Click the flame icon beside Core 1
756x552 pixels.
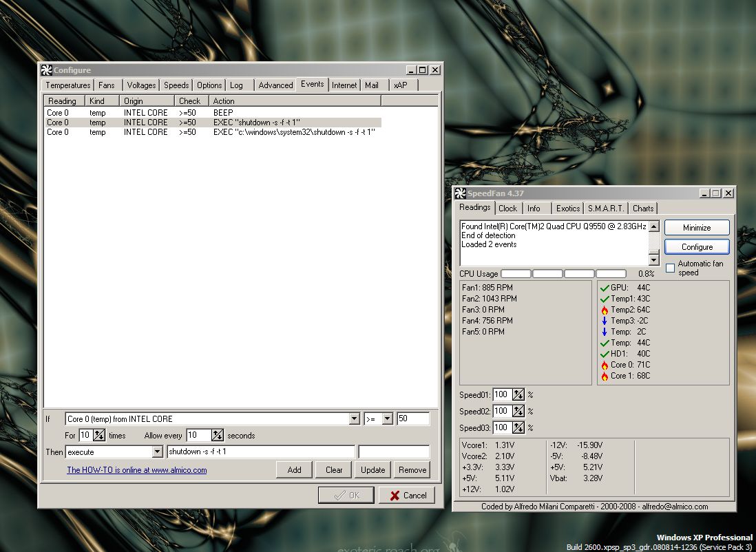605,376
